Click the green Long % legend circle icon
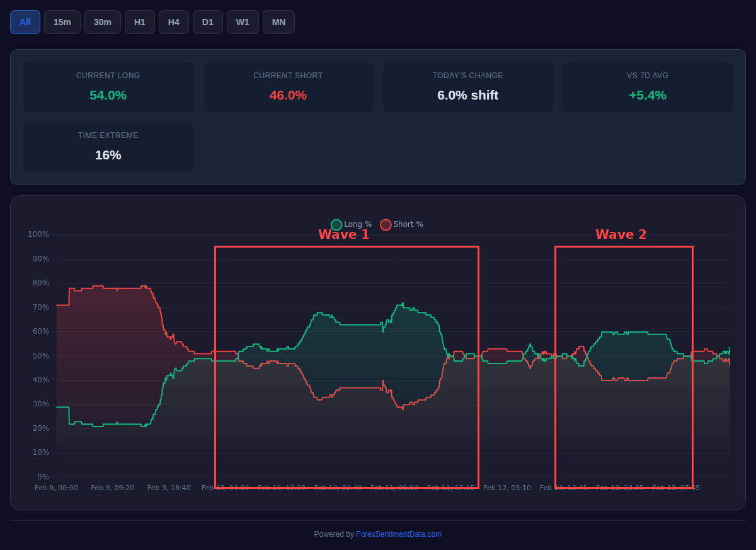The width and height of the screenshot is (756, 550). (336, 224)
